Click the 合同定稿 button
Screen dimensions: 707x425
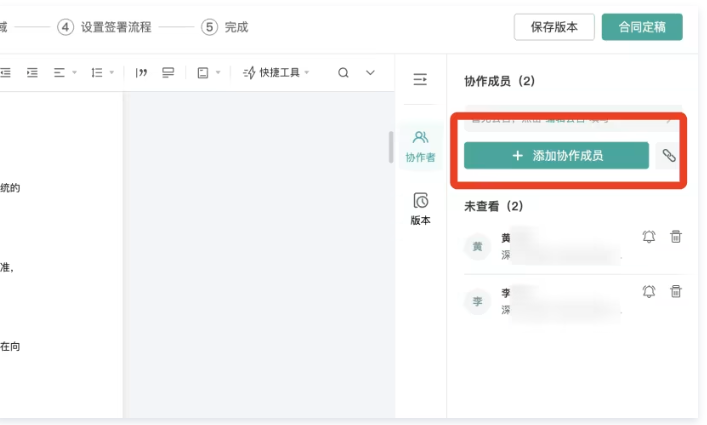tap(642, 27)
